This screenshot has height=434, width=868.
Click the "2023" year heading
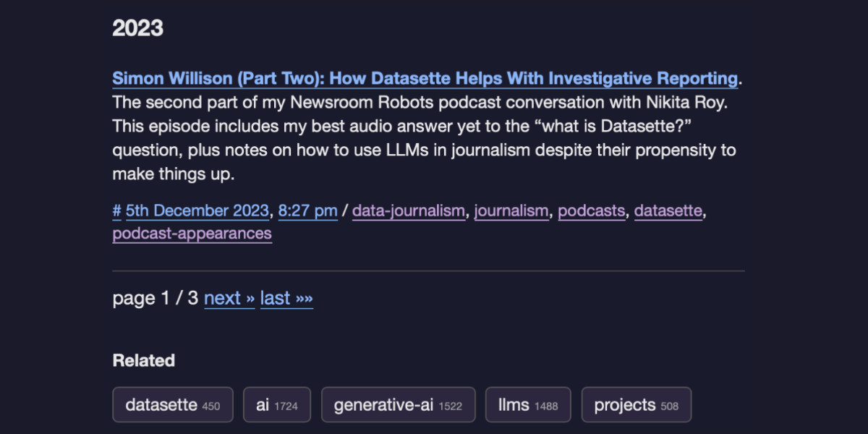137,28
